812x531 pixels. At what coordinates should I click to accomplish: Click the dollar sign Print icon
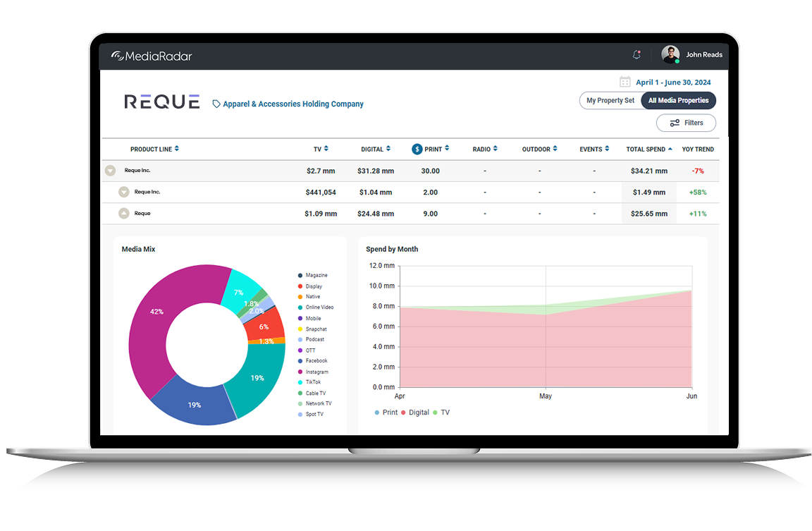coord(417,149)
